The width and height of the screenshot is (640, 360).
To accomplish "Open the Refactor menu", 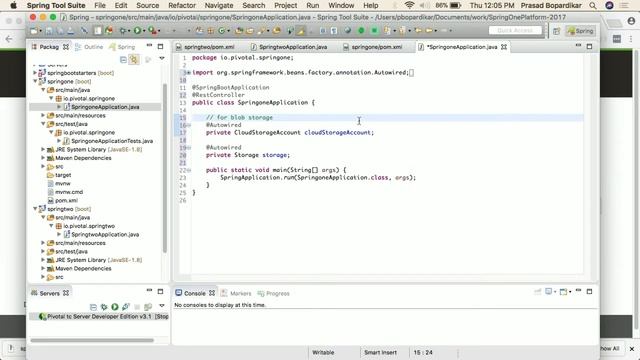I will [x=182, y=5].
